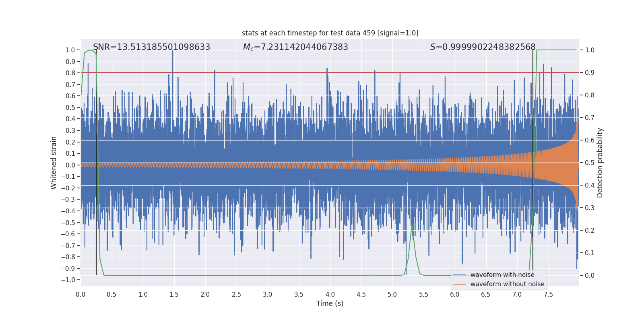Click left y-axis tick label 0.7
Image resolution: width=644 pixels, height=322 pixels.
[70, 85]
